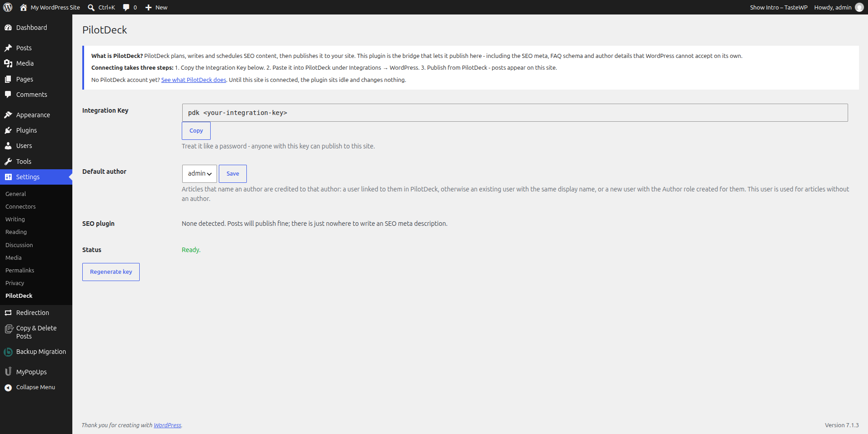Click the Integration Key field
Screen dimensions: 868x434
[x=515, y=113]
